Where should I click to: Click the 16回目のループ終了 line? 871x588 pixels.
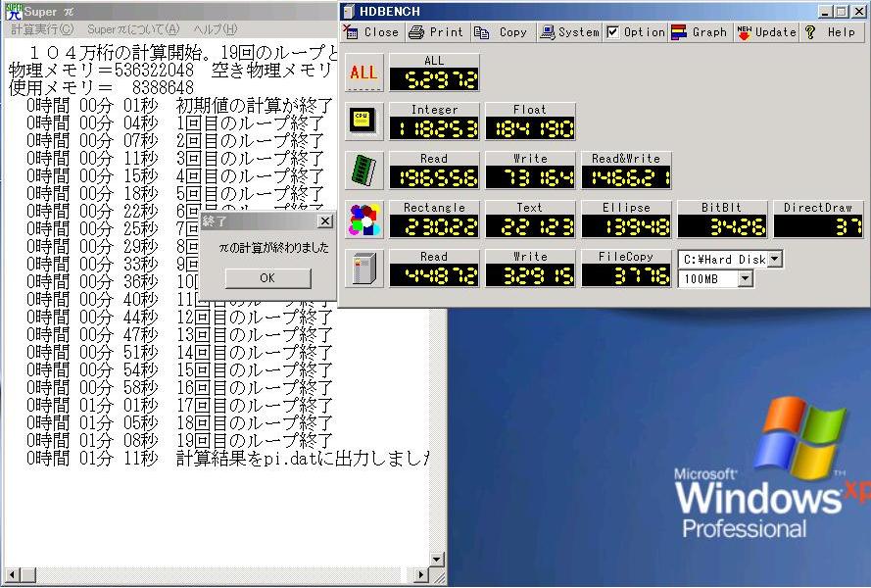point(180,388)
